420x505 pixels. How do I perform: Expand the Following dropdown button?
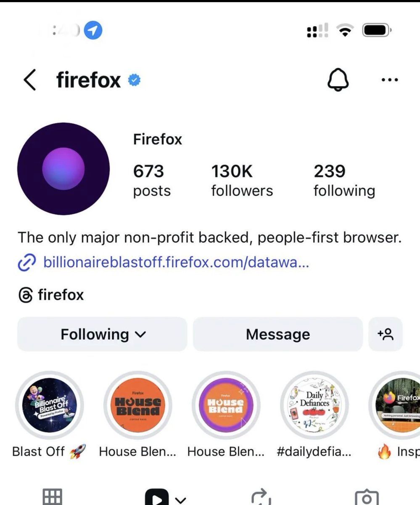pyautogui.click(x=102, y=334)
